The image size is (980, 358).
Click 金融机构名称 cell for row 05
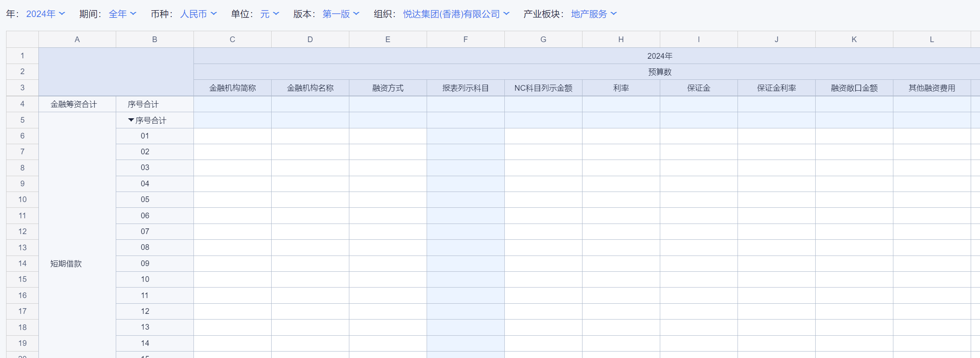[x=310, y=200]
